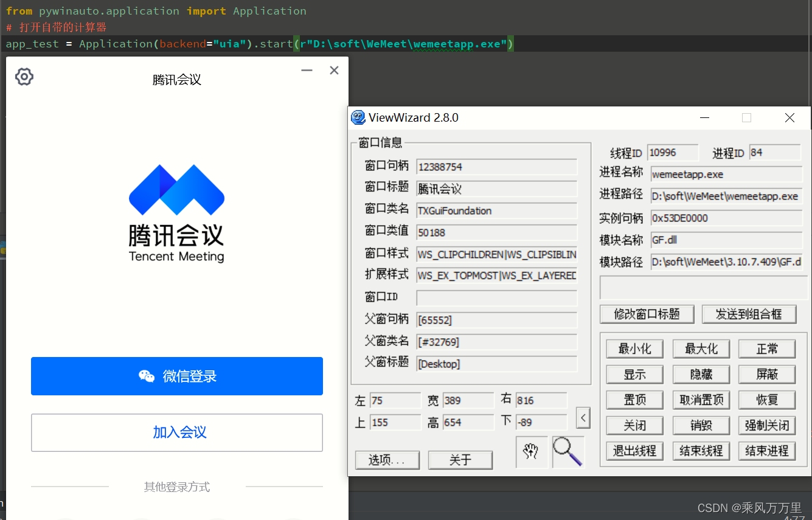Click 显示 button

click(x=634, y=375)
